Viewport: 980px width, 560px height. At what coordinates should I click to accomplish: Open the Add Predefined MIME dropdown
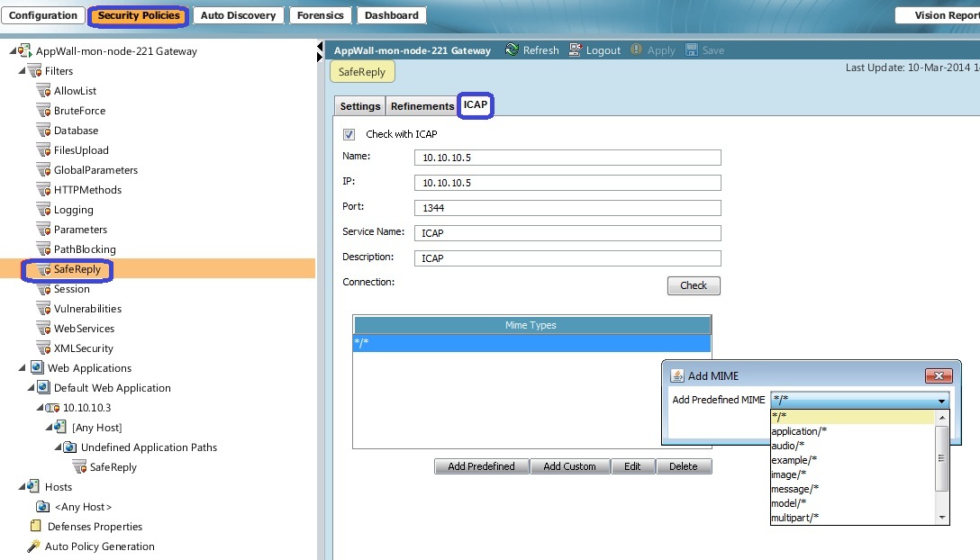(942, 400)
